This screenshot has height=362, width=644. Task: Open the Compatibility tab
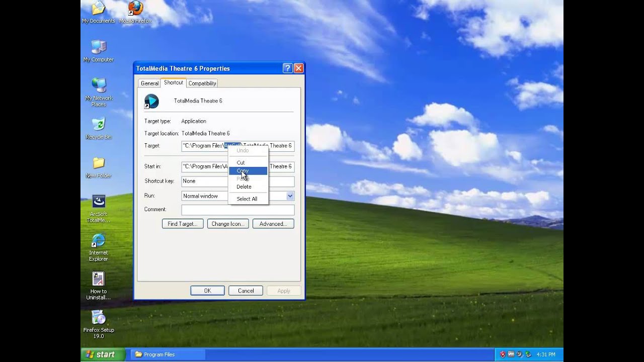202,83
